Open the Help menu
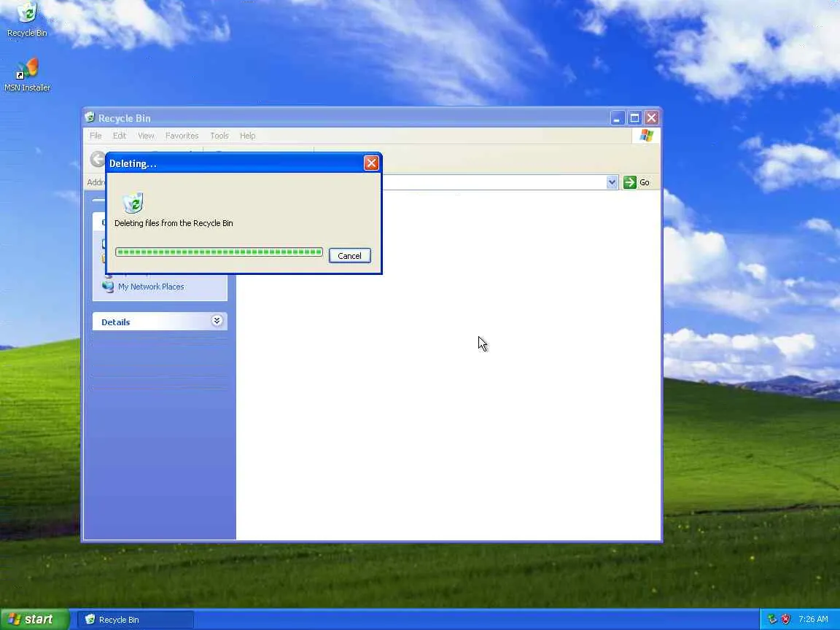Screen dimensions: 840x630 [x=247, y=136]
